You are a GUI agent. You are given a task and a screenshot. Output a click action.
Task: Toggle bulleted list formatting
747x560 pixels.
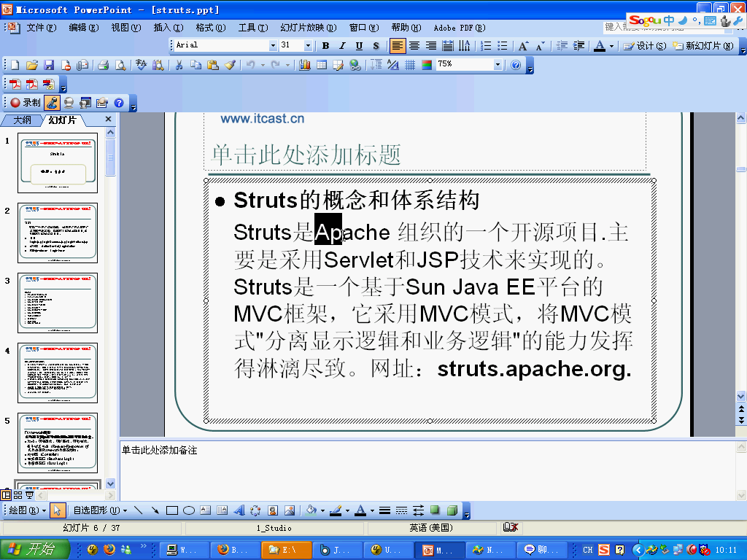tap(502, 46)
